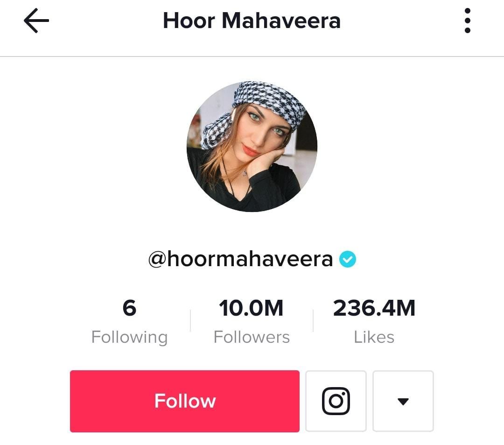
Task: Open the list via the 6 count
Action: pyautogui.click(x=130, y=308)
